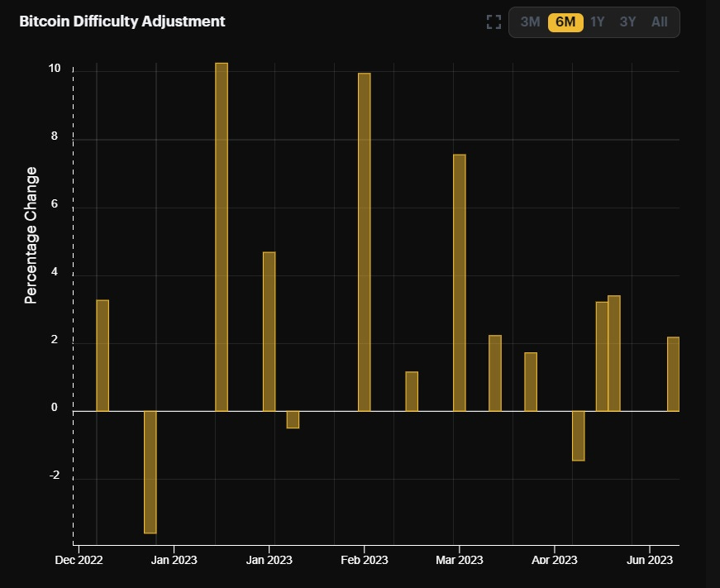Viewport: 720px width, 588px height.
Task: Click the -2 y-axis tick label
Action: point(55,476)
